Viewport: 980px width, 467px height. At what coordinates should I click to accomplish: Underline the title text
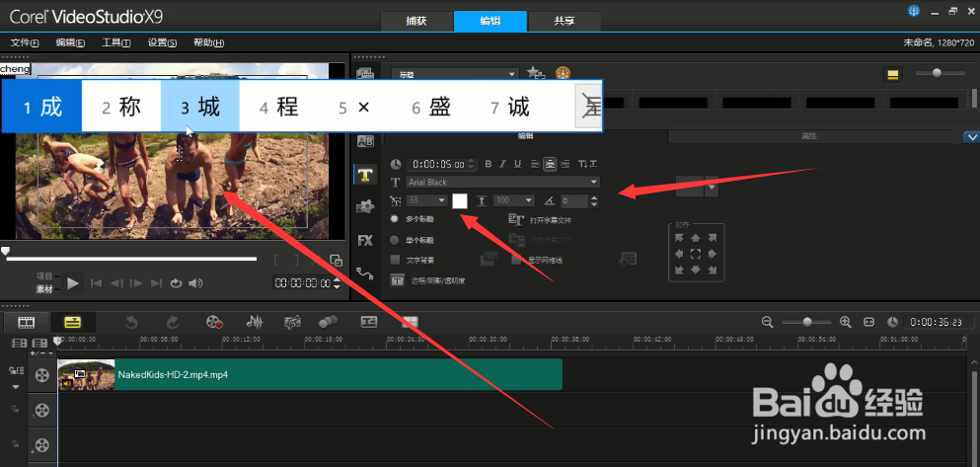[x=517, y=165]
